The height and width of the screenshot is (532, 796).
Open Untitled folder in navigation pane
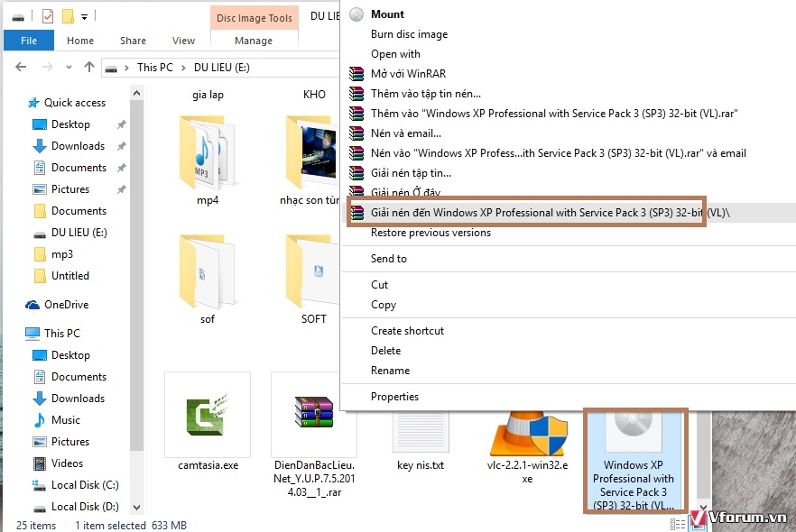point(70,276)
